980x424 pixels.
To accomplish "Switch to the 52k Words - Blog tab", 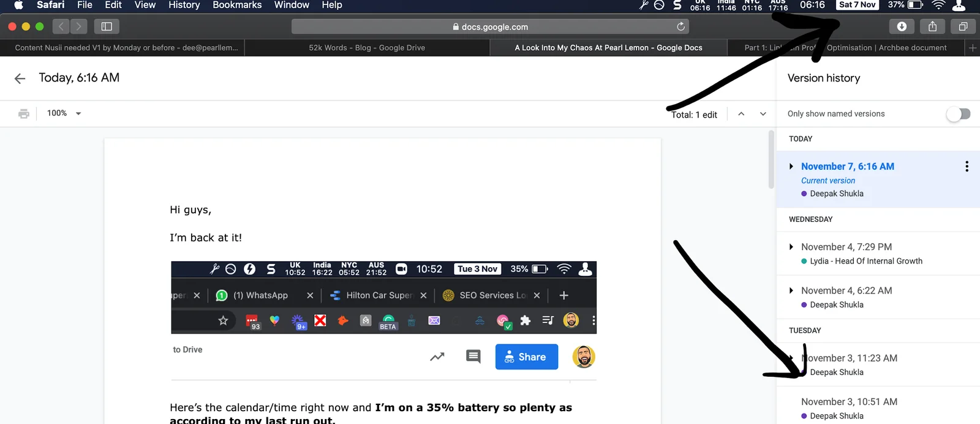I will (367, 48).
